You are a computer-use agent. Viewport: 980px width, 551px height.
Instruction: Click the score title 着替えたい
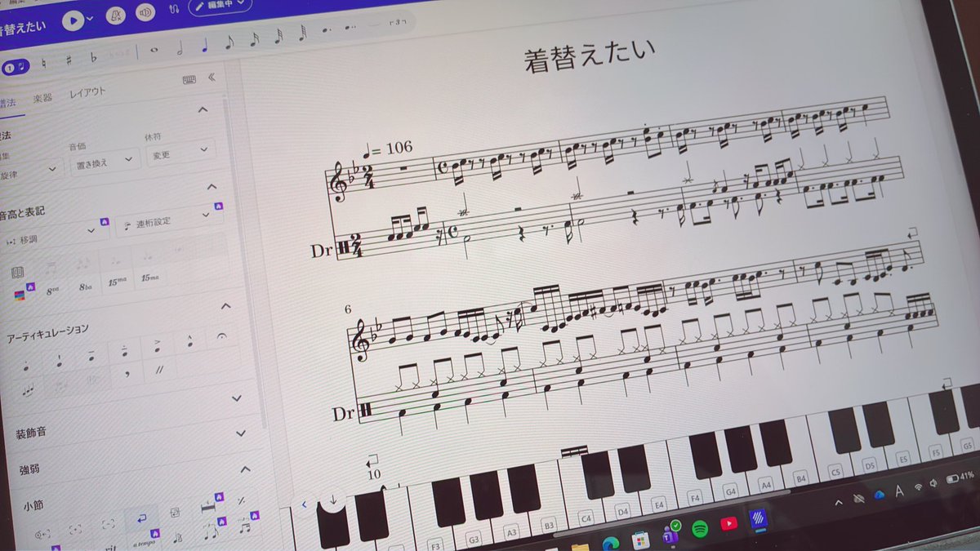[590, 56]
